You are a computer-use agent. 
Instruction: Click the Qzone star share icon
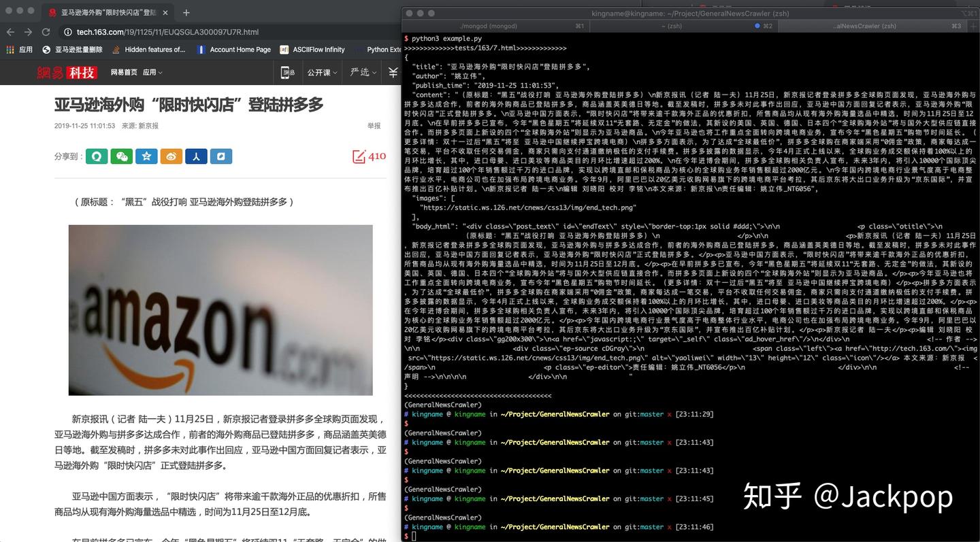[x=146, y=156]
